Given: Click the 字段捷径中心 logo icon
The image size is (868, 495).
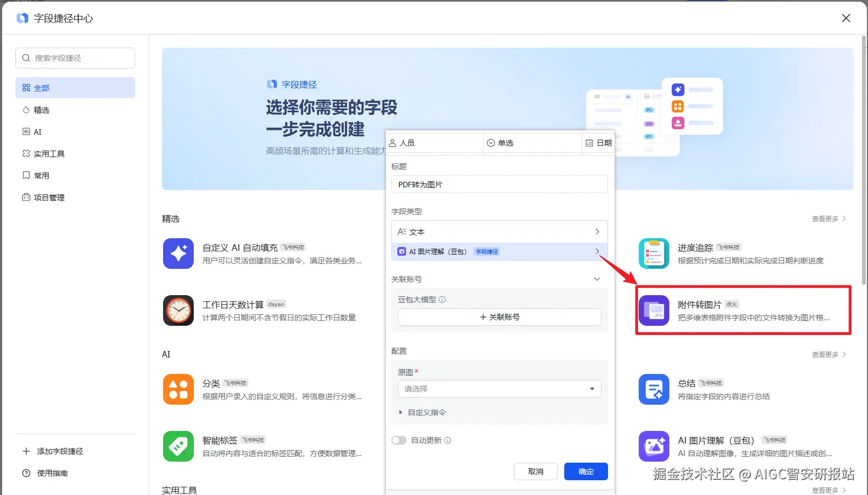Looking at the screenshot, I should click(x=22, y=18).
